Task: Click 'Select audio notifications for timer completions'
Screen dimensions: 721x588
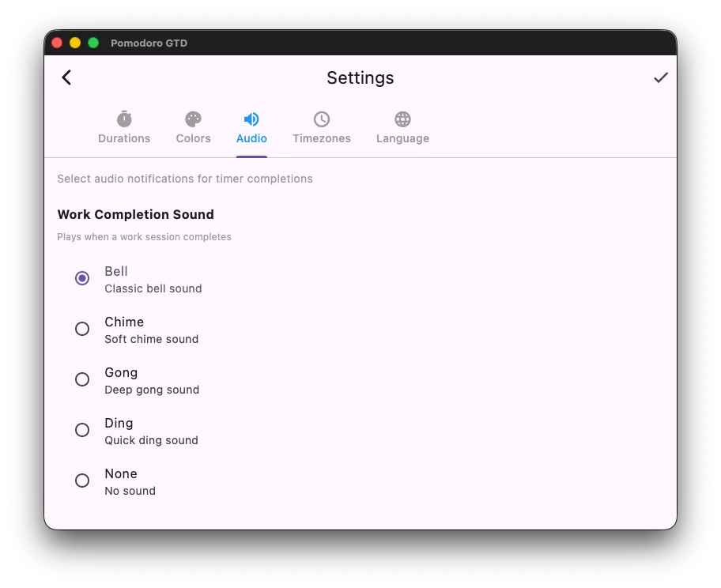Action: [x=185, y=179]
